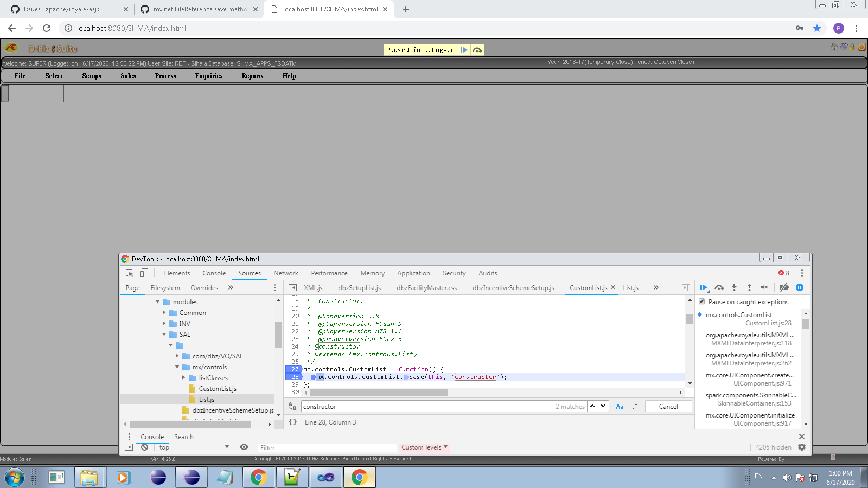
Task: Switch to the Search drawer tab
Action: coord(183,437)
